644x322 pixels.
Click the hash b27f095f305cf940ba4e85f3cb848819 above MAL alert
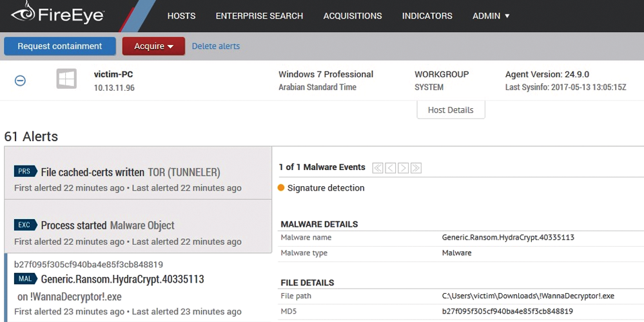click(88, 264)
